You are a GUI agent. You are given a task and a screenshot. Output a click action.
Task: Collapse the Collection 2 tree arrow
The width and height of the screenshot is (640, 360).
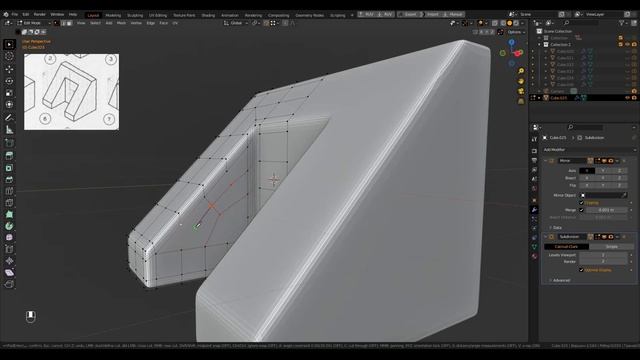tap(540, 44)
